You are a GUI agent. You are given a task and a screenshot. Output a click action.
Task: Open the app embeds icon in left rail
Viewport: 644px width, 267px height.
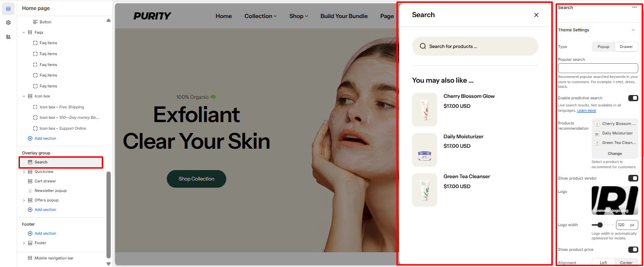tap(8, 37)
